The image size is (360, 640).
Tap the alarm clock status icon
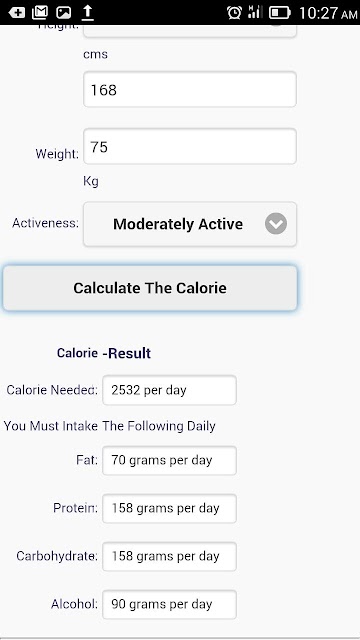pyautogui.click(x=234, y=13)
